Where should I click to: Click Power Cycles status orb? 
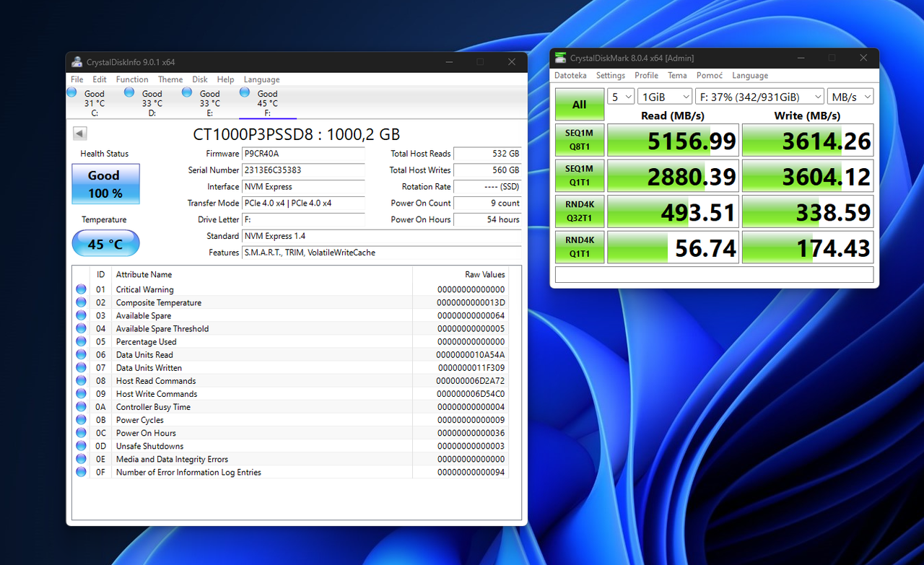pyautogui.click(x=81, y=419)
